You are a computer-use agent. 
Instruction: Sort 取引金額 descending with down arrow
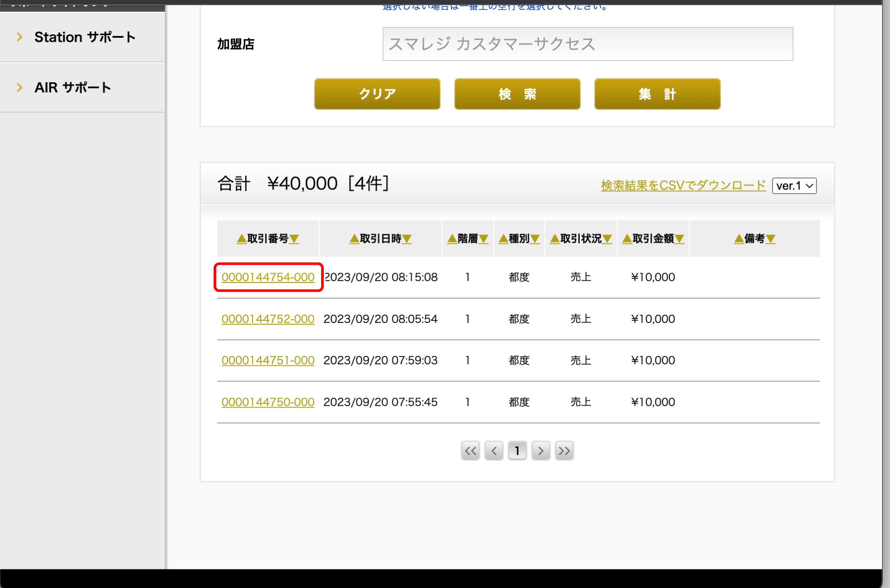click(679, 239)
